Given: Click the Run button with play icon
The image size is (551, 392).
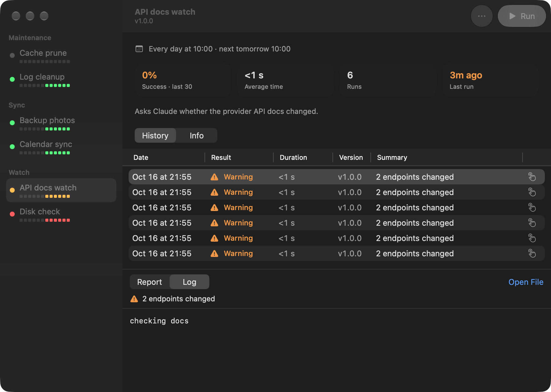Looking at the screenshot, I should 522,16.
